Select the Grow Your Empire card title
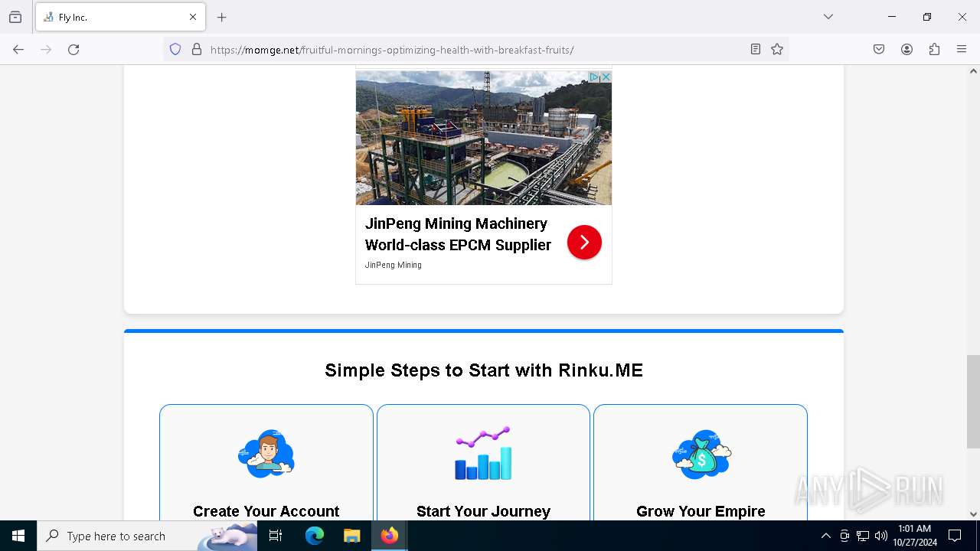The width and height of the screenshot is (980, 551). point(701,511)
